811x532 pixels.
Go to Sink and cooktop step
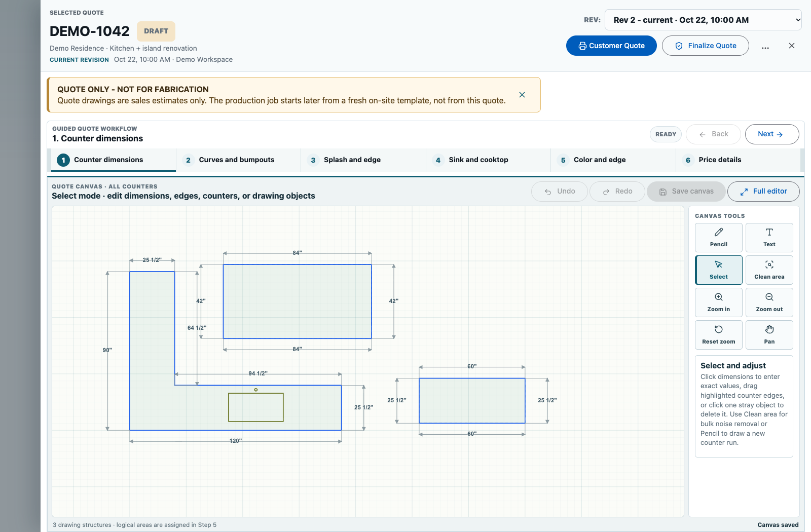(x=488, y=160)
